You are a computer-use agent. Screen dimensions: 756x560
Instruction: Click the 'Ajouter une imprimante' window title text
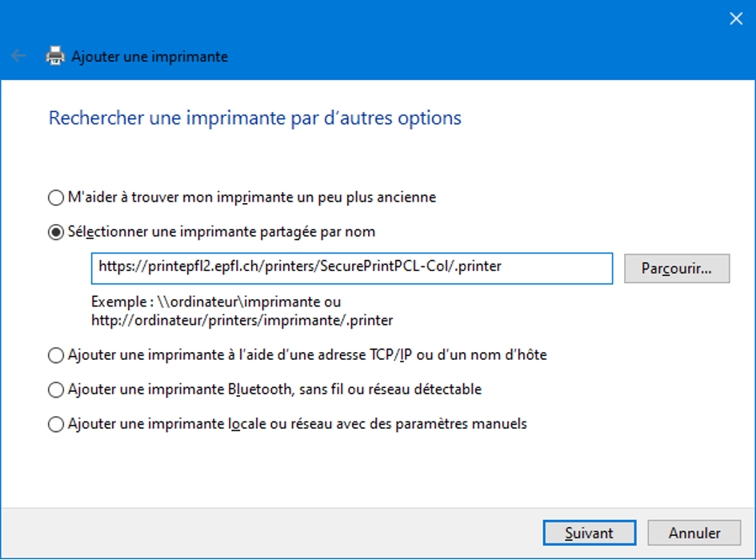150,57
